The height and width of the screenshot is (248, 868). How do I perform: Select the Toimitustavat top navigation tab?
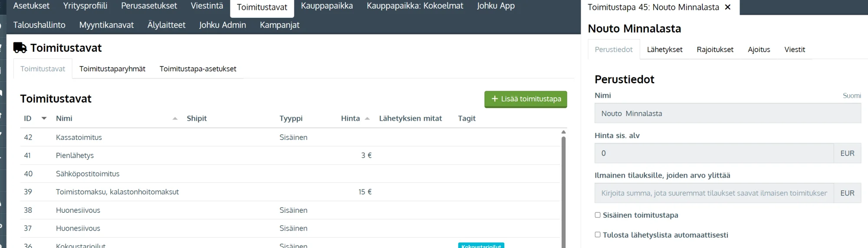point(262,7)
